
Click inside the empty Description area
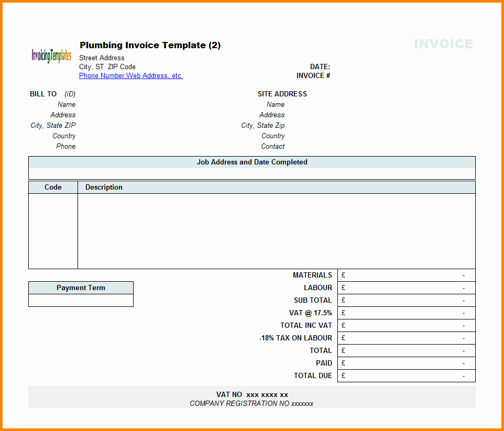[x=277, y=231]
